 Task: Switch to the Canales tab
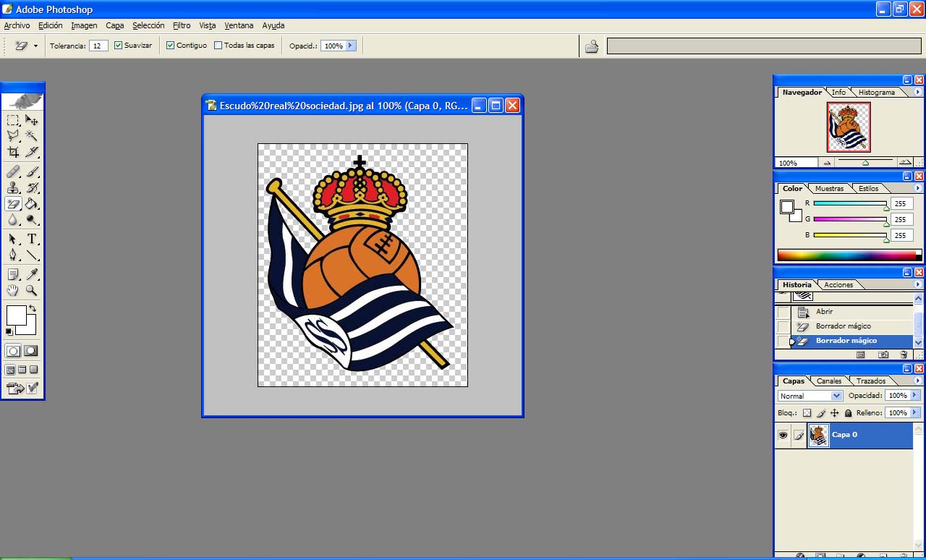829,381
